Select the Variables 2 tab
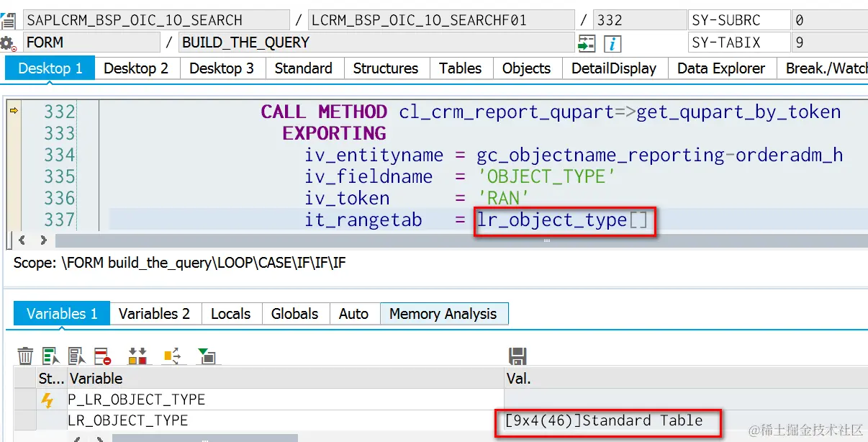Viewport: 868px width, 442px height. pos(154,313)
